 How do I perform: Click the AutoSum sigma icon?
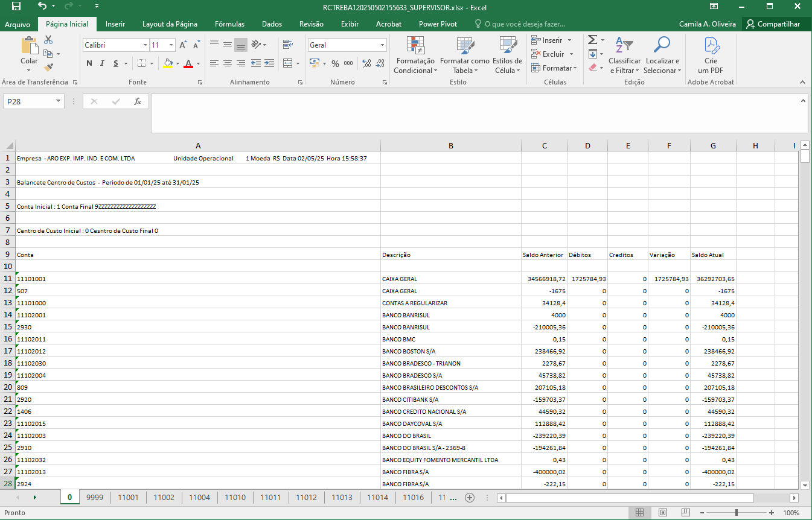coord(592,40)
